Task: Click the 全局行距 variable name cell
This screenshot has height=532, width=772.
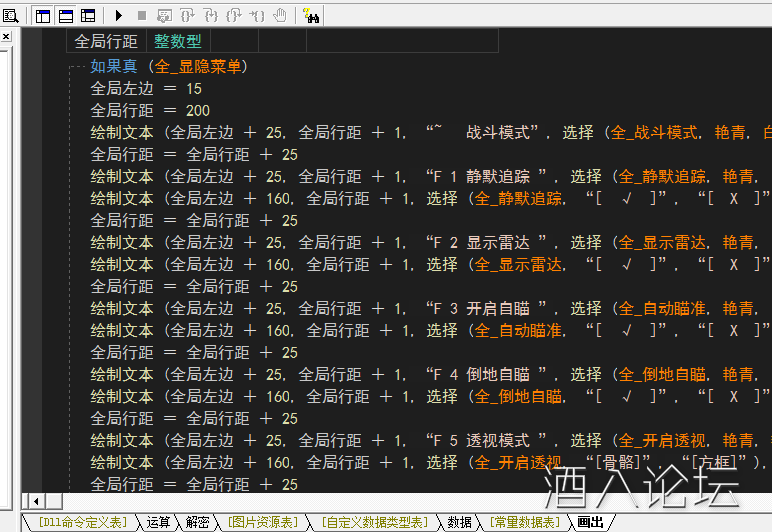Action: [x=106, y=41]
